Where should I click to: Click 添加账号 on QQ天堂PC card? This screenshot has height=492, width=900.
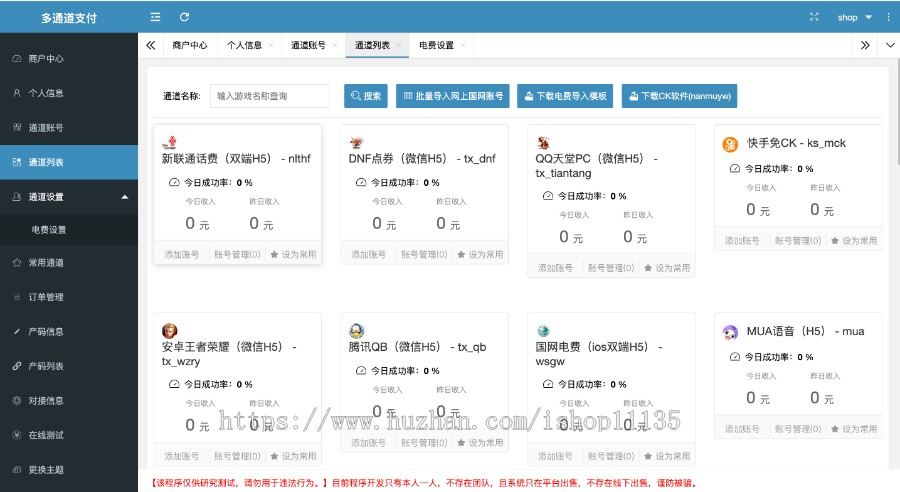tap(555, 268)
